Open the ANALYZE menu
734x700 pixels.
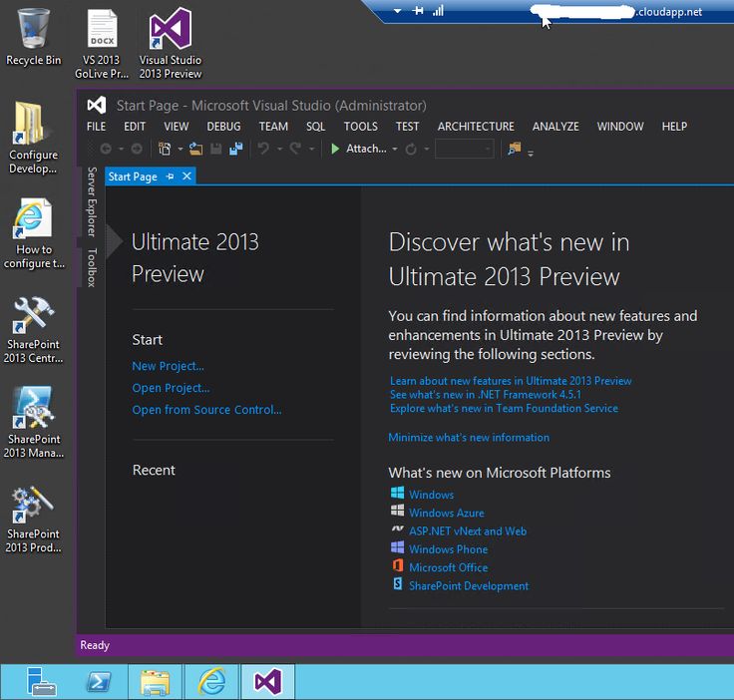point(555,127)
